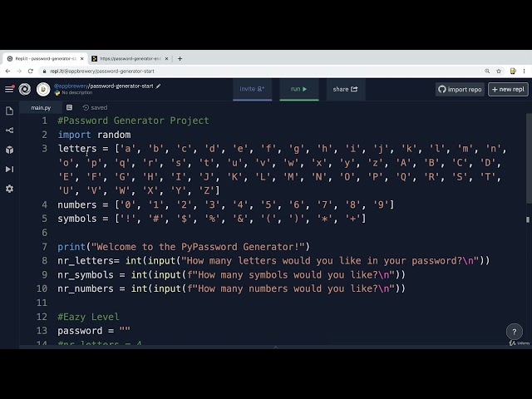Open the Settings gear in sidebar
The image size is (532, 399).
(9, 189)
